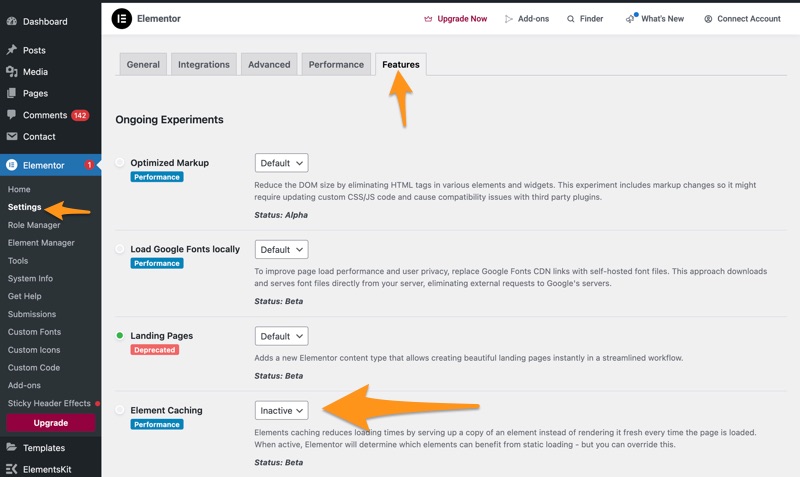This screenshot has width=800, height=477.
Task: Click the Connect Account user icon
Action: 708,19
